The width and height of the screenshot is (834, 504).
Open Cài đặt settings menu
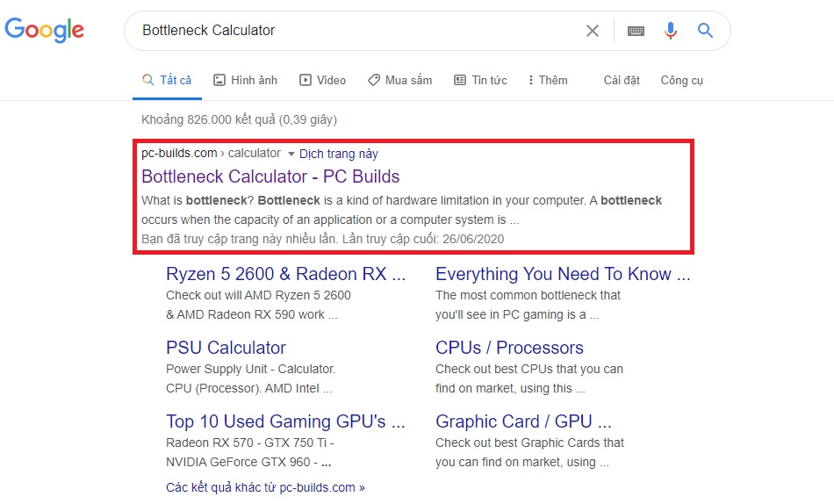coord(622,81)
